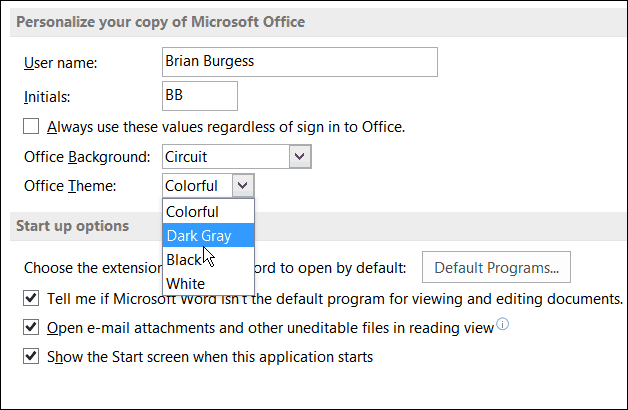Image resolution: width=628 pixels, height=410 pixels.
Task: Toggle Open e-mail attachments in reading view
Action: (x=31, y=327)
